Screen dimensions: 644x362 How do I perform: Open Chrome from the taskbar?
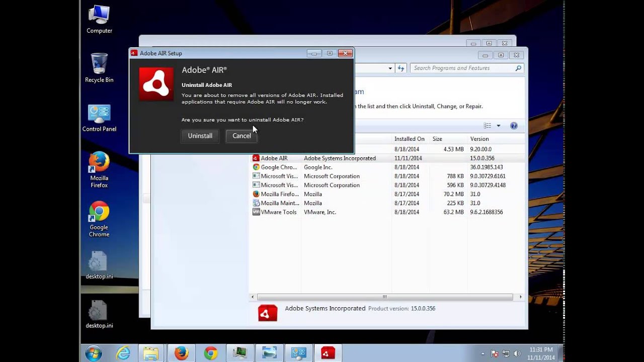(211, 353)
